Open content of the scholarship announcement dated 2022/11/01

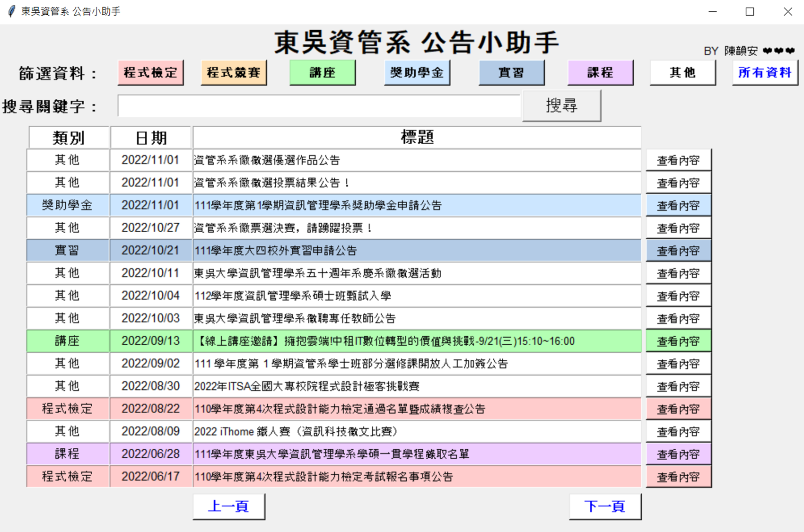coord(679,205)
